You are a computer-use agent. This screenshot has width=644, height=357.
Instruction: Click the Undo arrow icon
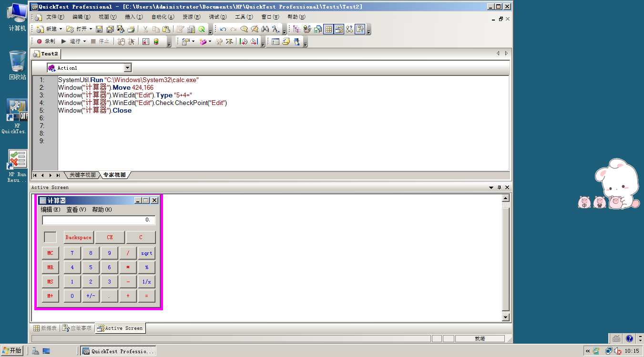point(223,29)
